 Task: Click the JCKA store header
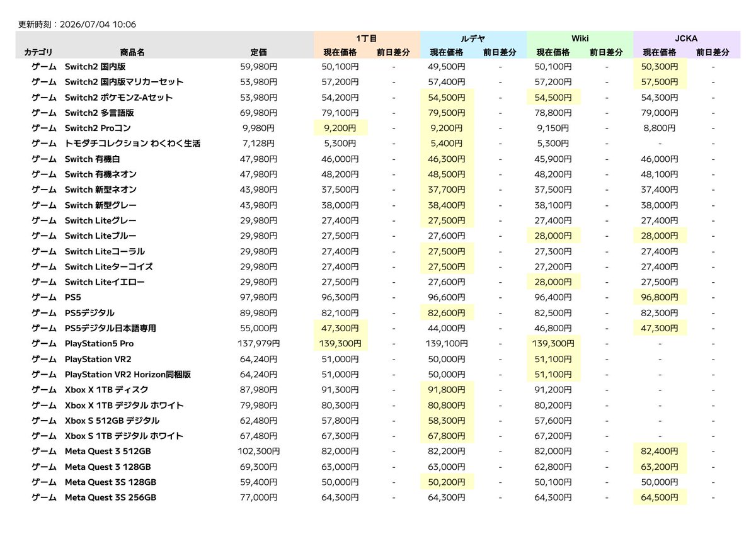[x=685, y=38]
